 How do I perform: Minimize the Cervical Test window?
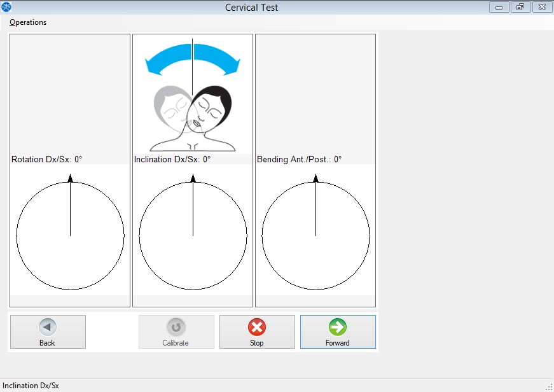[499, 7]
